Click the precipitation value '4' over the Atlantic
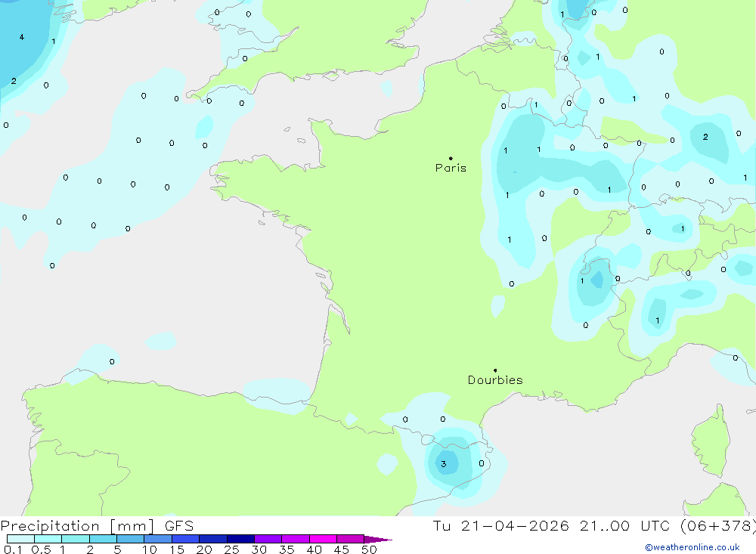This screenshot has width=756, height=554. click(22, 37)
